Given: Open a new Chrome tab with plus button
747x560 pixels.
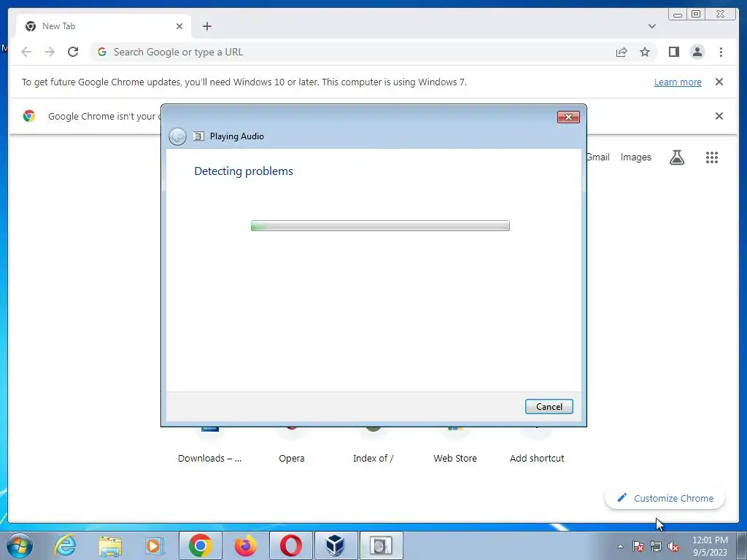Looking at the screenshot, I should click(206, 26).
